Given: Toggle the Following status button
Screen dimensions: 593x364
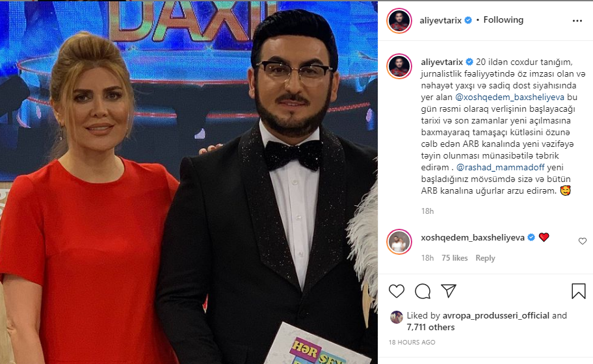Looking at the screenshot, I should coord(503,19).
